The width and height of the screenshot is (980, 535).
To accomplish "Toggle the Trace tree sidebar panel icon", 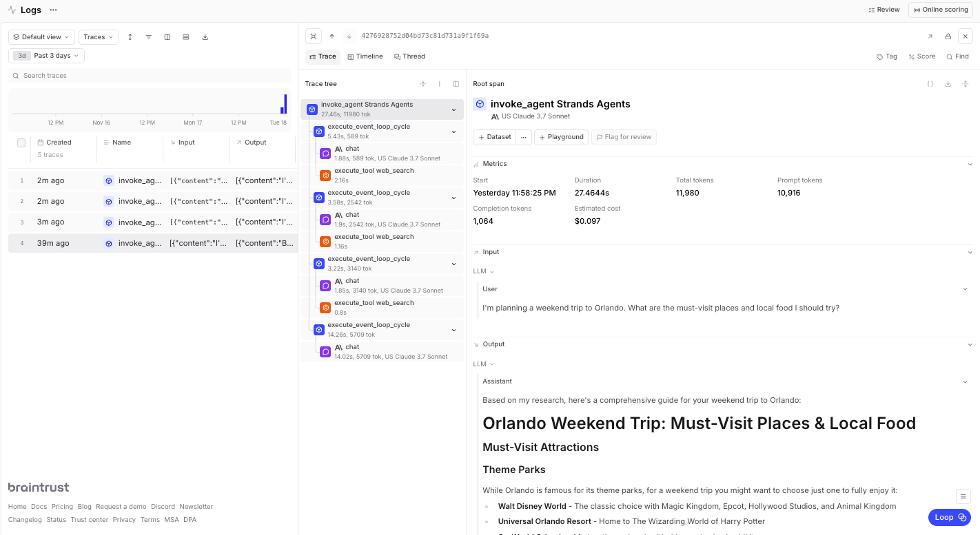I will pos(456,84).
